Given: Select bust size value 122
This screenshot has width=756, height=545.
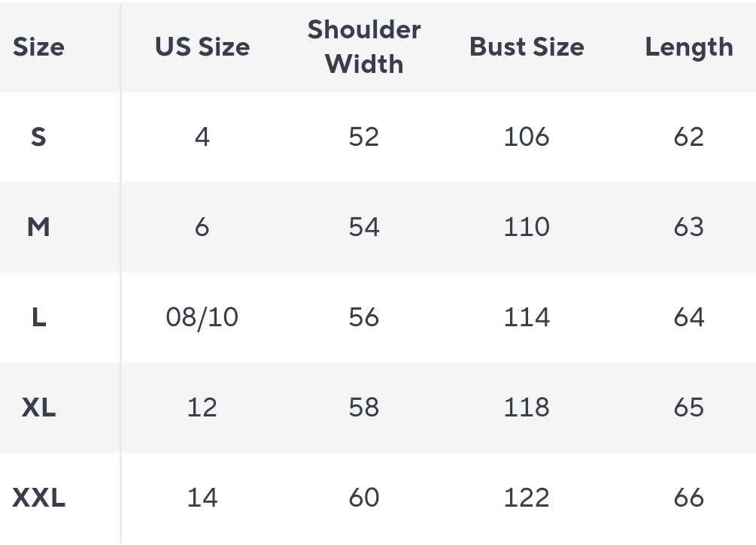Looking at the screenshot, I should click(527, 498).
